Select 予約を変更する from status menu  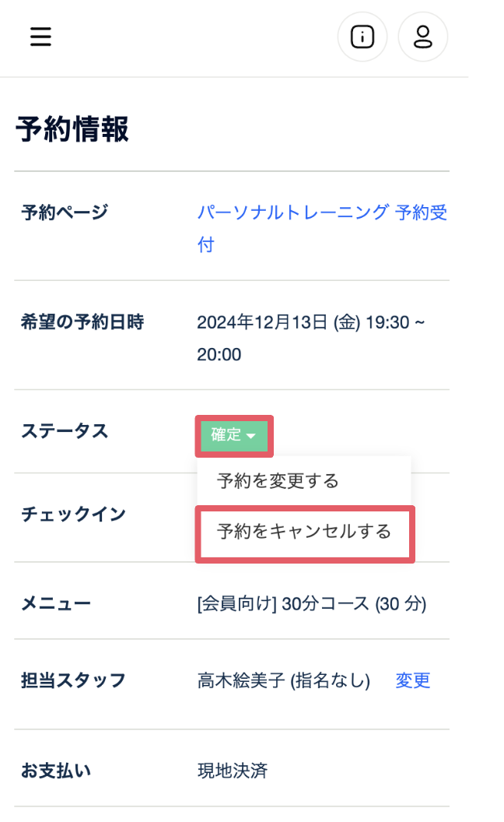(x=278, y=480)
